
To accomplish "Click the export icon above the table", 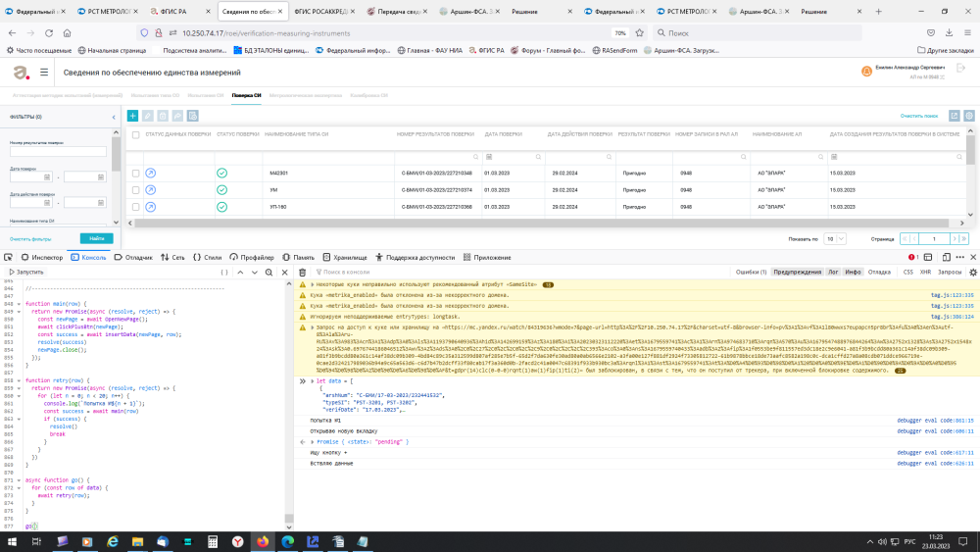I will pyautogui.click(x=955, y=116).
